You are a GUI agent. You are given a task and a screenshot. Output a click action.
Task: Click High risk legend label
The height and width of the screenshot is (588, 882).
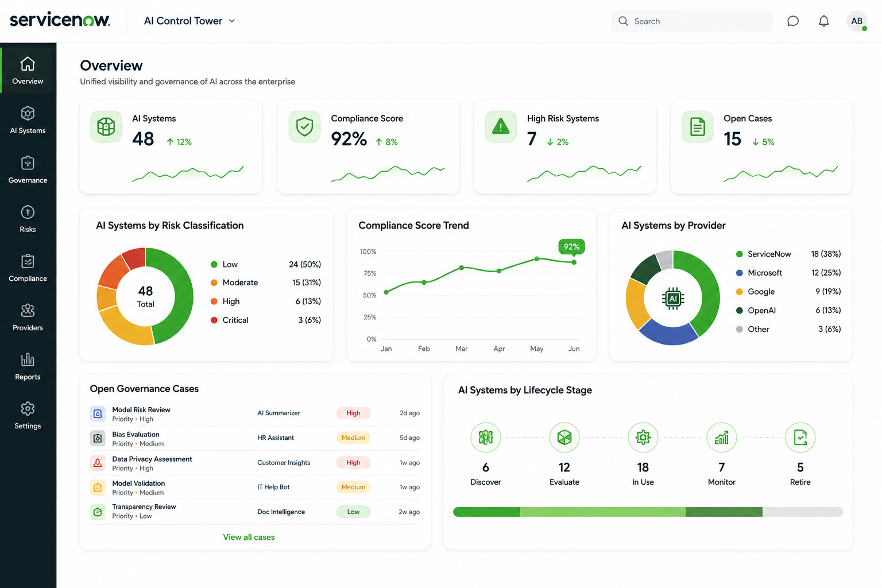click(x=231, y=301)
